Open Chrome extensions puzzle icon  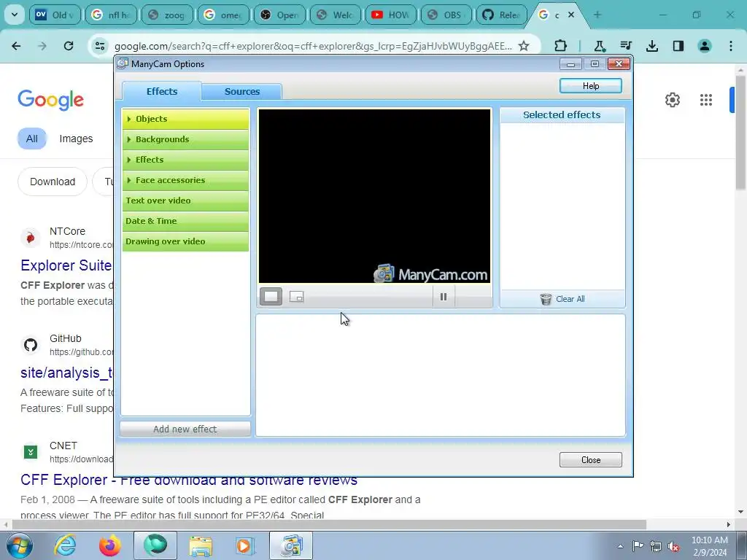click(561, 46)
